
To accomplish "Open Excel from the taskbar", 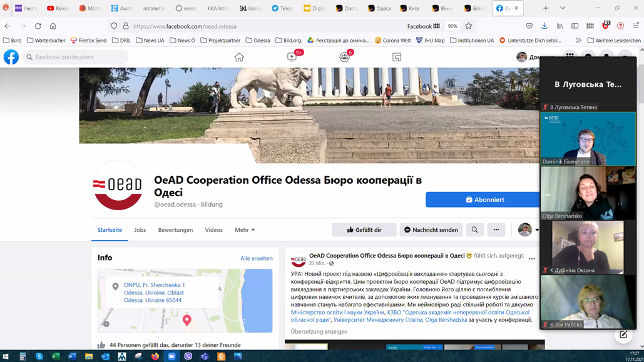I will coord(56,356).
